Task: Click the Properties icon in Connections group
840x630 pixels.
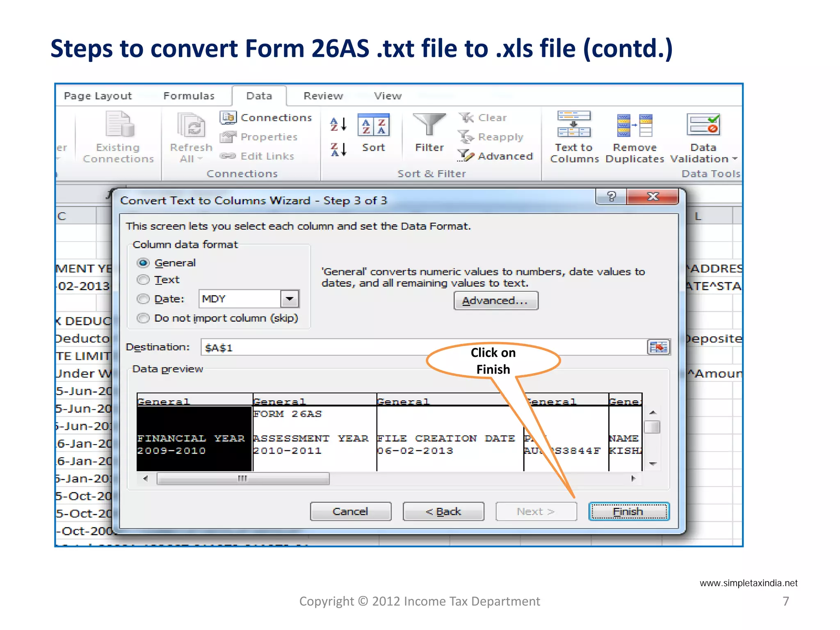Action: pyautogui.click(x=228, y=137)
